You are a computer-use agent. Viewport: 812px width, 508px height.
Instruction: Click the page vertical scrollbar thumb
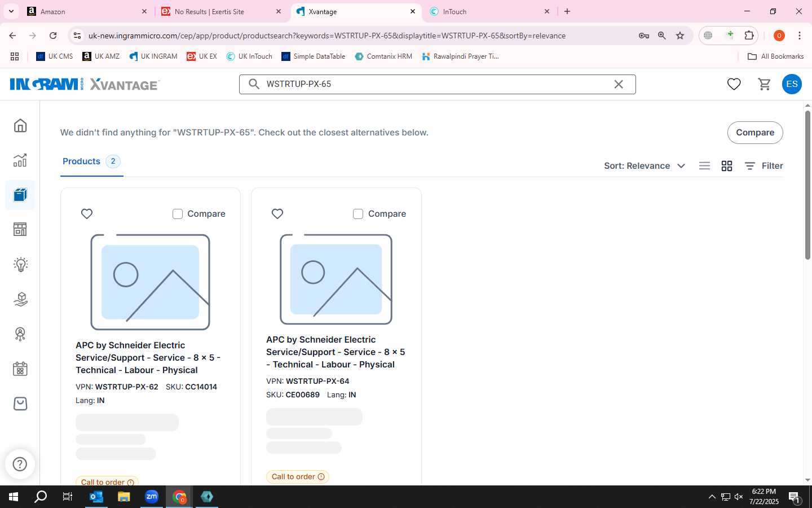pos(807,185)
